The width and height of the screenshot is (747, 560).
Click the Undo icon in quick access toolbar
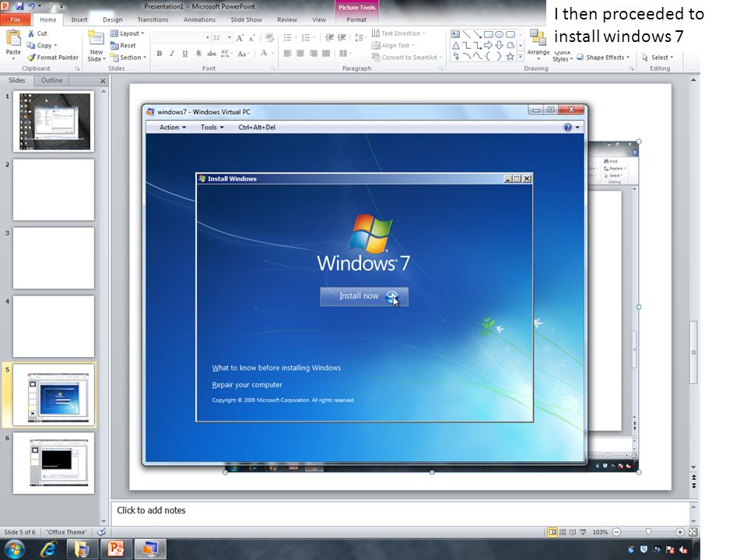point(31,6)
